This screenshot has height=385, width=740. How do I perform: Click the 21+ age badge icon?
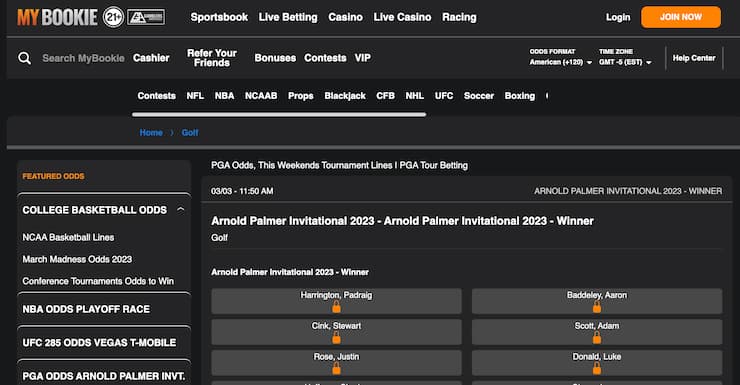coord(113,17)
